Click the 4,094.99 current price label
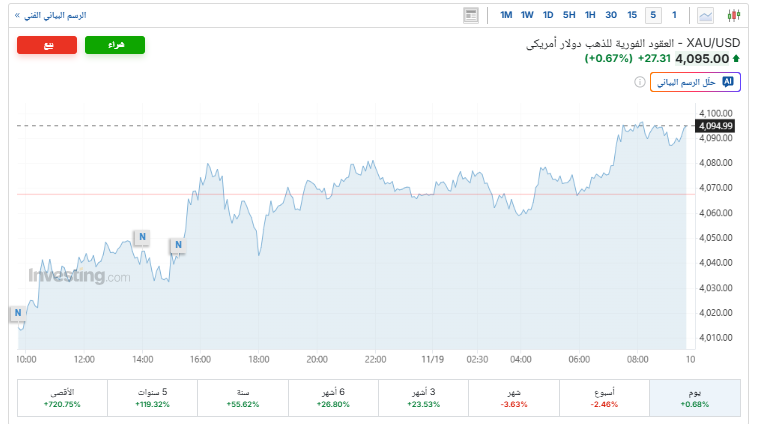This screenshot has height=424, width=761. [717, 126]
